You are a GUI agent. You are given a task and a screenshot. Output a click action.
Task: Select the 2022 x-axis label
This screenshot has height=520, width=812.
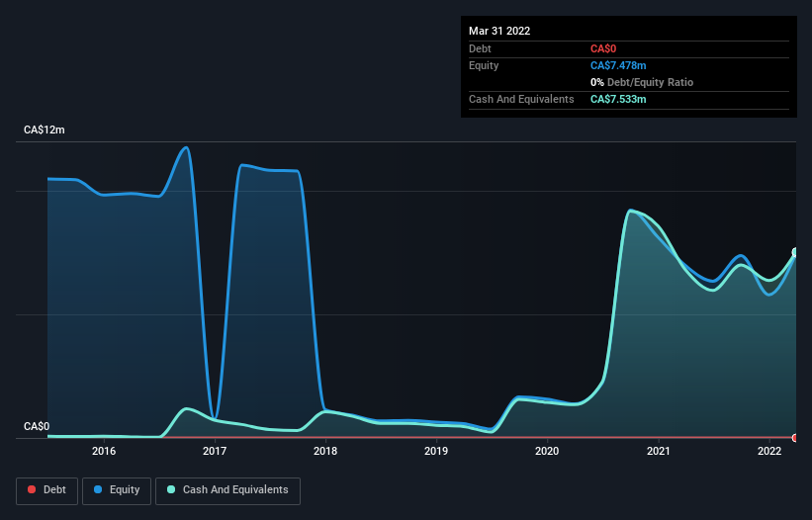click(769, 451)
